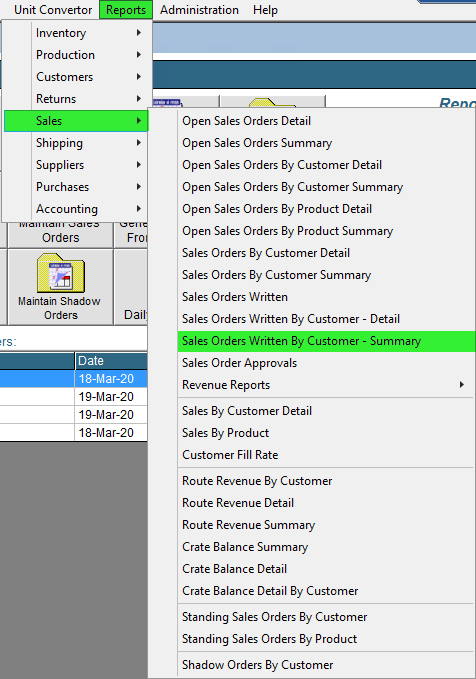Click arrow next to Customers

[139, 77]
